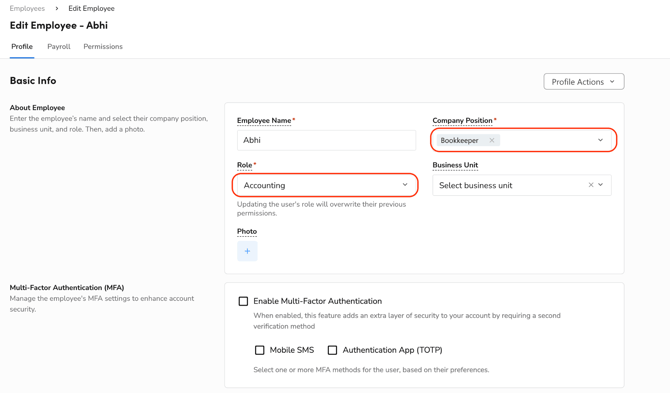Switch to the Payroll tab
The image size is (670, 393).
pyautogui.click(x=59, y=47)
